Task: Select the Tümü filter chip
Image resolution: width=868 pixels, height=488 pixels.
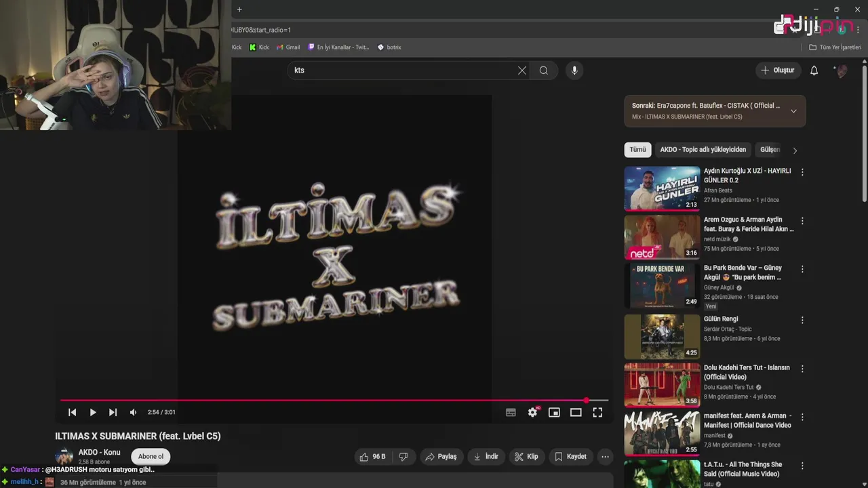Action: click(x=638, y=150)
